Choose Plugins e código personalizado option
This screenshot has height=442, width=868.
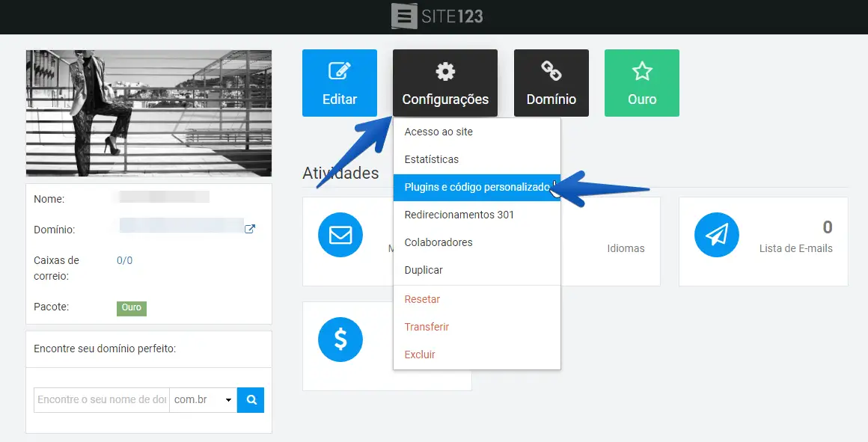pyautogui.click(x=476, y=187)
